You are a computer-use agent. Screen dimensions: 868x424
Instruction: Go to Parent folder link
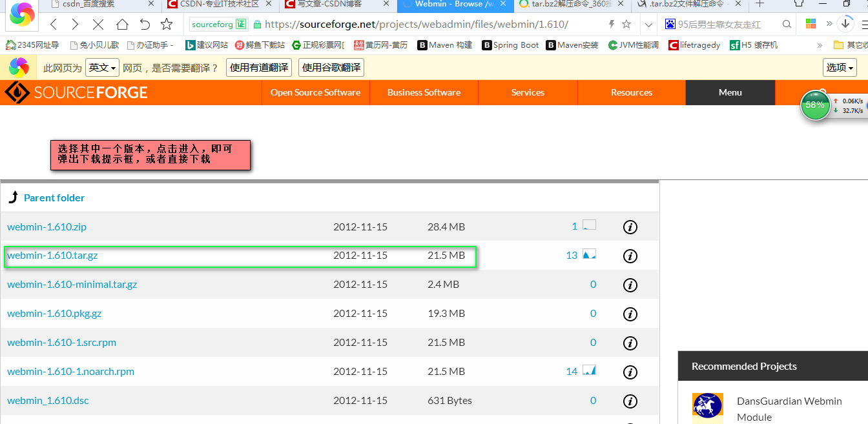tap(54, 198)
